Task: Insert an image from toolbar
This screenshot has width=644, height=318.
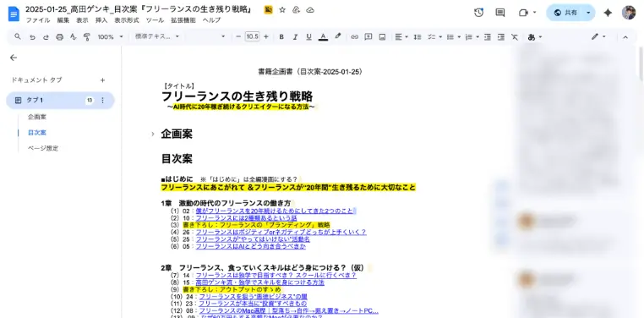Action: click(382, 37)
